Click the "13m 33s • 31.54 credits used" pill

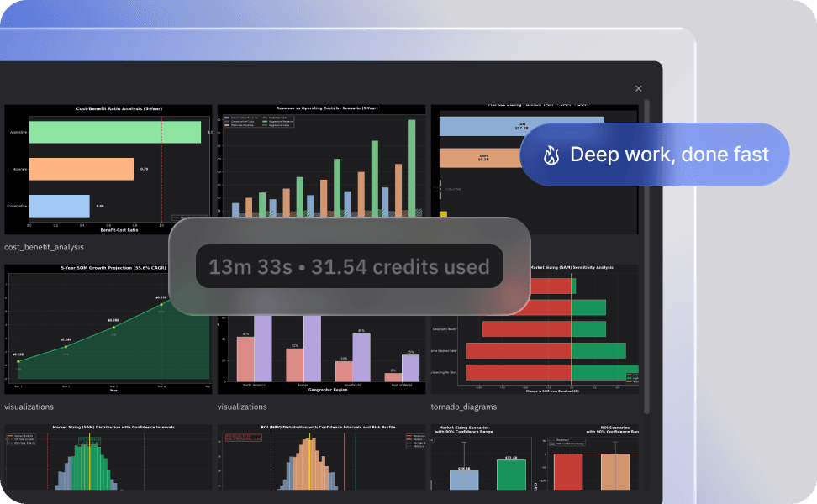pos(349,267)
